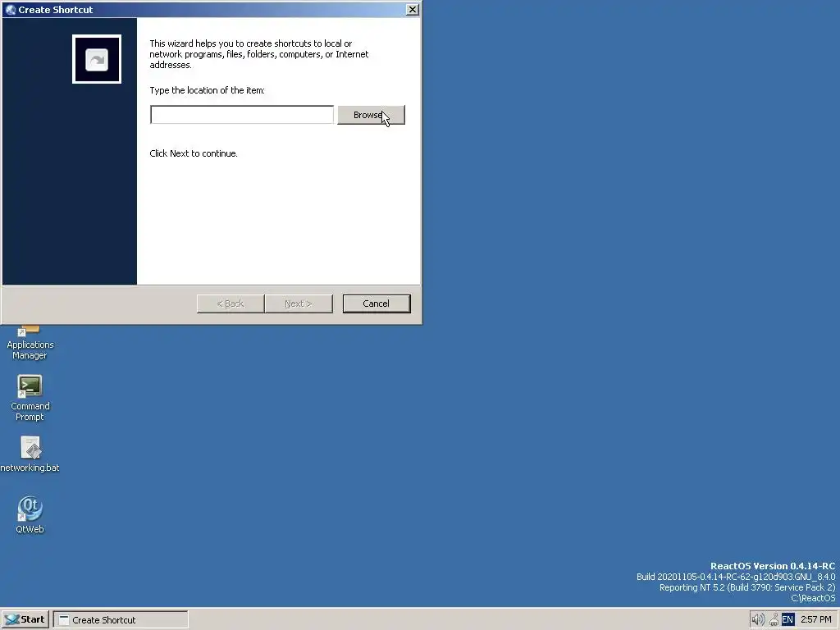Click the Create Shortcut title bar icon
This screenshot has height=630, width=840.
[10, 10]
